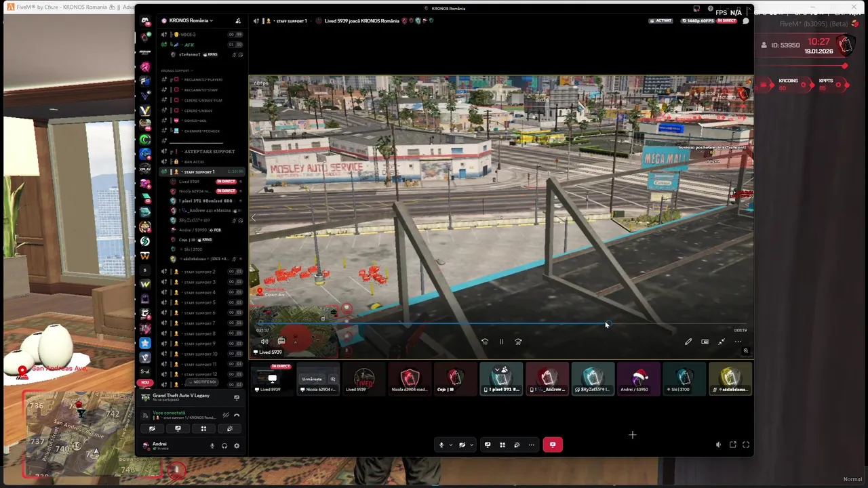Screen dimensions: 868x488
Task: Click stream game icon beside Grand Theft Auto
Action: tap(236, 397)
